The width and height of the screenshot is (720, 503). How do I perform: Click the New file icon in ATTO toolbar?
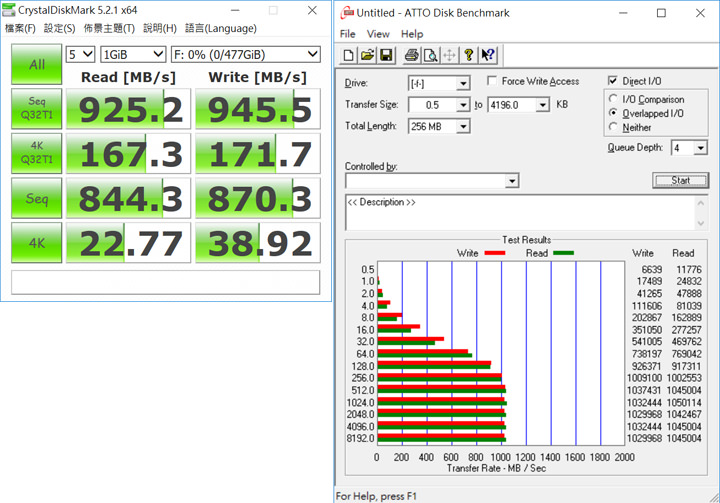(348, 54)
